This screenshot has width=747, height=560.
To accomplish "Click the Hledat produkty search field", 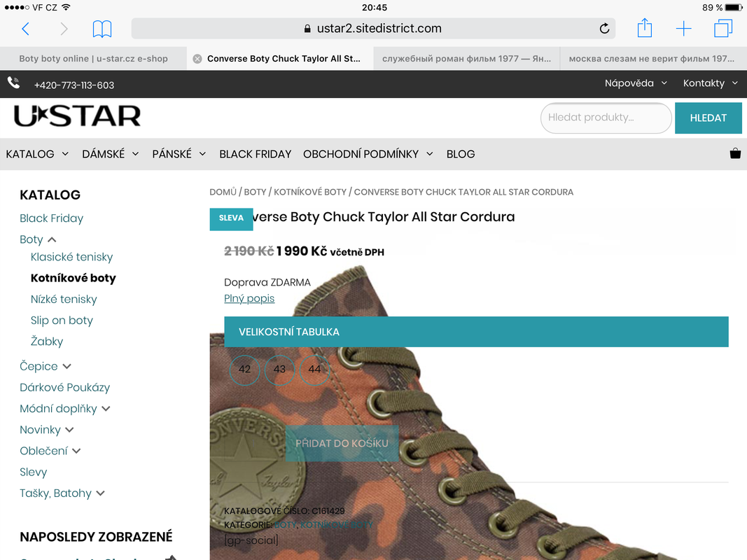I will point(606,118).
